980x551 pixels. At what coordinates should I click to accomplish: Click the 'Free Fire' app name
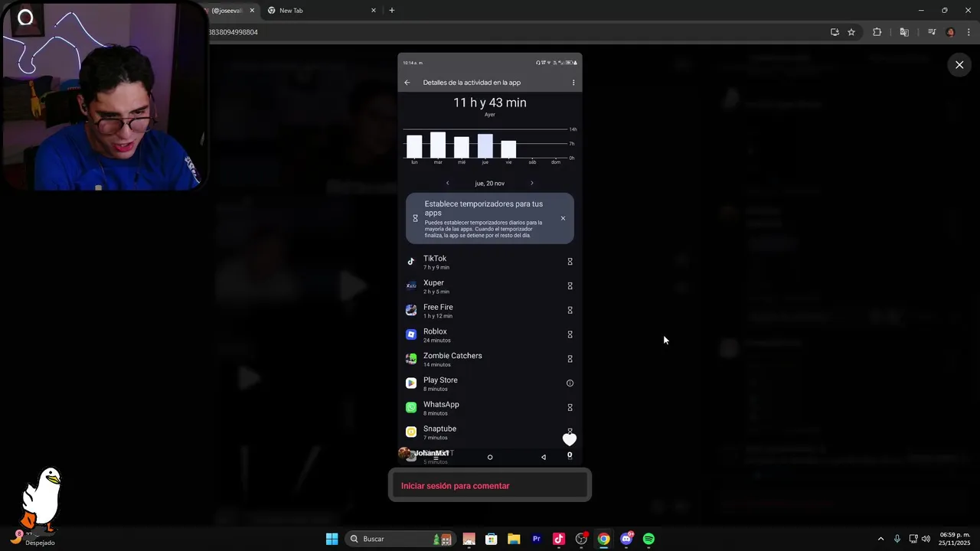(438, 307)
